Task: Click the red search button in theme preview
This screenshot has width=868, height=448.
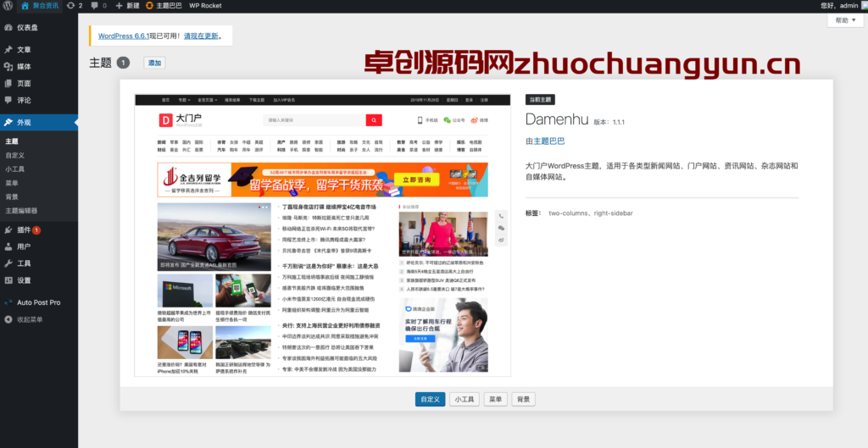Action: (374, 120)
